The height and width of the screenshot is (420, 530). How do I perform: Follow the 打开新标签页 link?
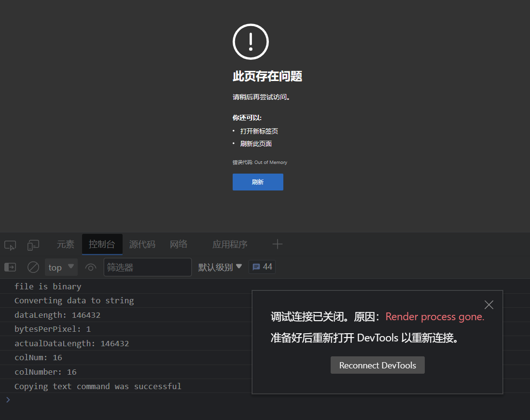pos(259,131)
